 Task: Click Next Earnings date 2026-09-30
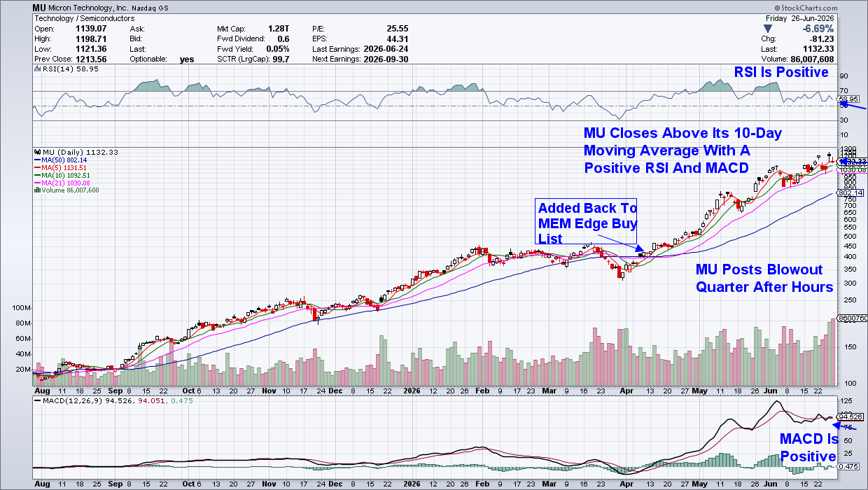coord(387,59)
